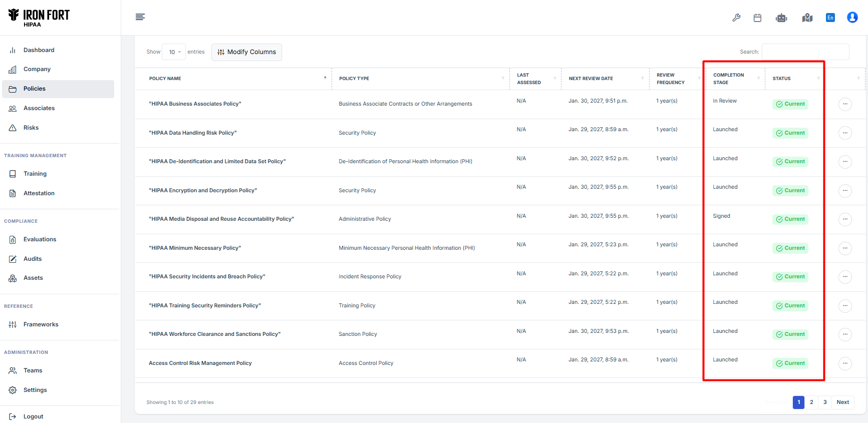This screenshot has height=423, width=868.
Task: Click the Modify Columns button
Action: [x=246, y=52]
